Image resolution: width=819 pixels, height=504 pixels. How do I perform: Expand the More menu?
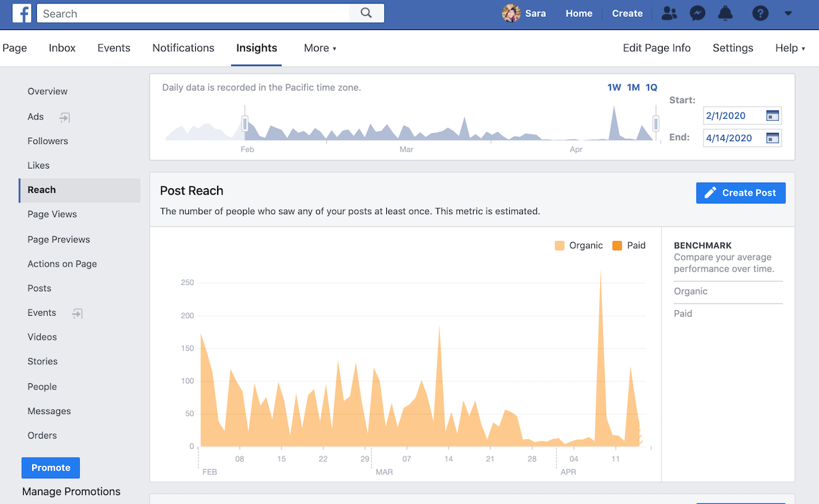320,48
